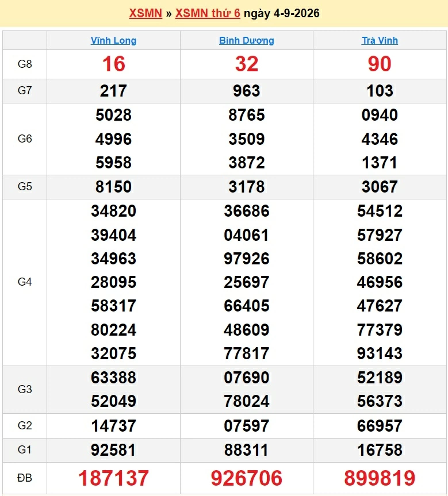Screen dimensions: 448x496
Task: Select G6 number 0940
Action: tap(380, 115)
